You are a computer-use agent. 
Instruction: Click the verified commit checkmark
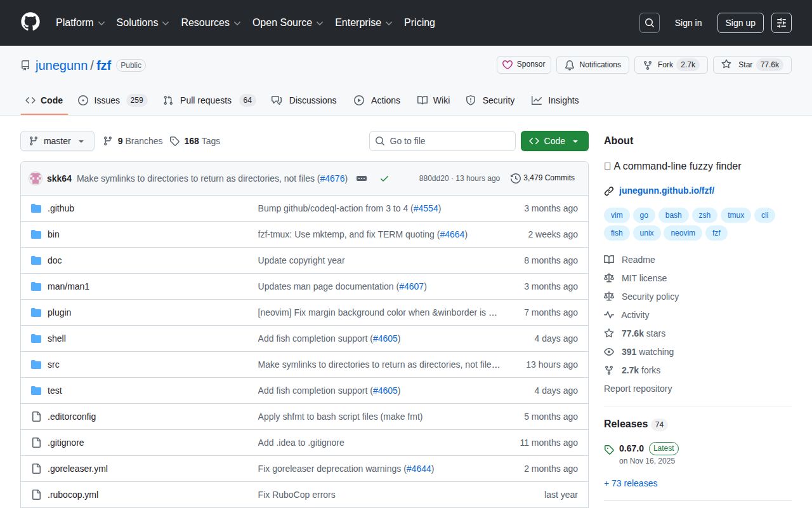coord(384,178)
